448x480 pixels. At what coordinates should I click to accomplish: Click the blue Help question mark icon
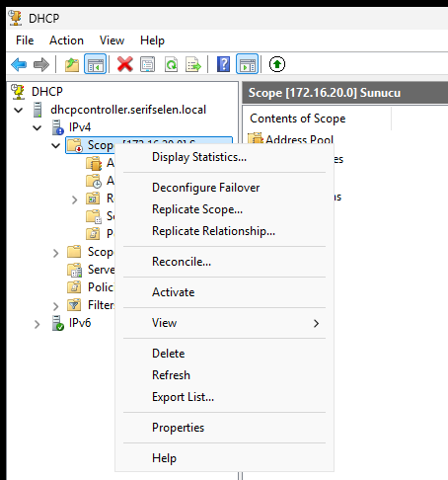coord(223,64)
